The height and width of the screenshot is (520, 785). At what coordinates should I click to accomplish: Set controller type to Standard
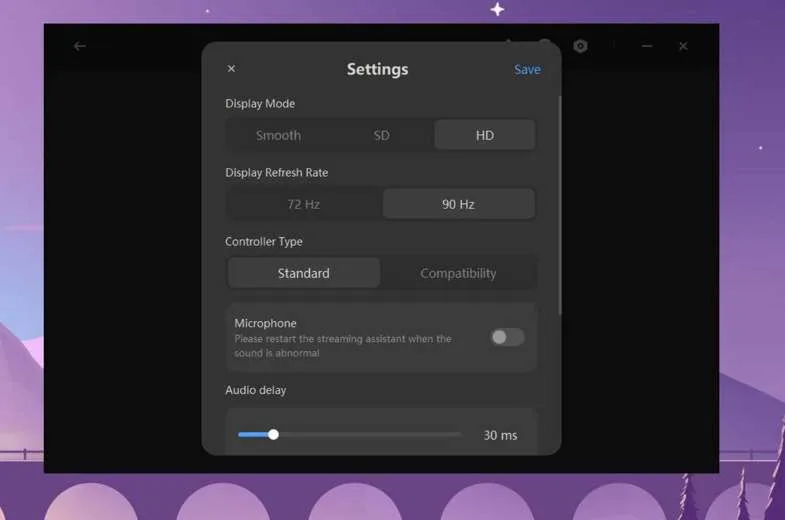303,273
